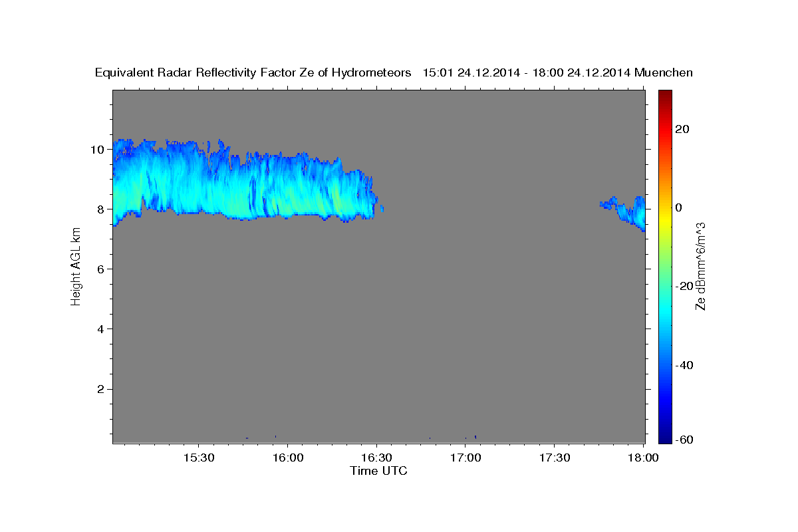Click the 18:00 time tick label
The height and width of the screenshot is (532, 798).
[x=644, y=458]
